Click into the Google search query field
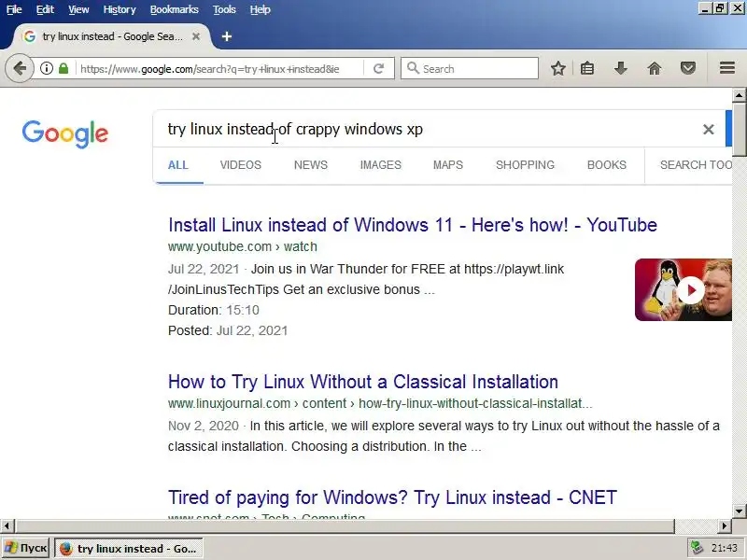Image resolution: width=747 pixels, height=560 pixels. click(429, 129)
